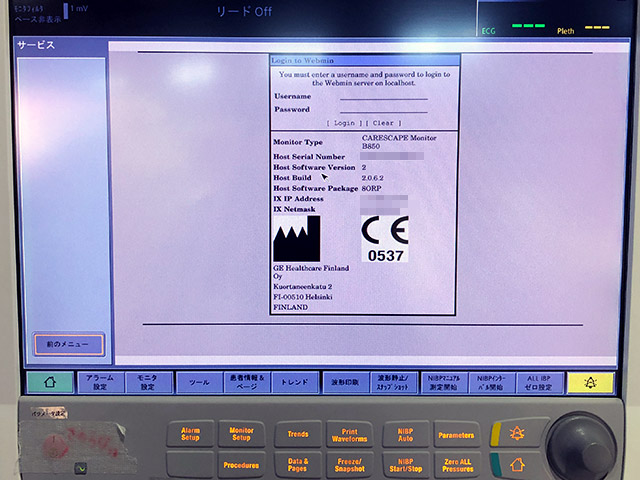This screenshot has height=480, width=640.
Task: Tap the yellow alarm bell on-screen button
Action: pyautogui.click(x=591, y=383)
